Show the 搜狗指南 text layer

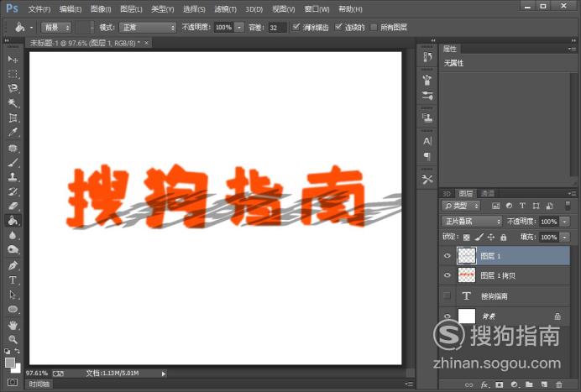pyautogui.click(x=448, y=295)
